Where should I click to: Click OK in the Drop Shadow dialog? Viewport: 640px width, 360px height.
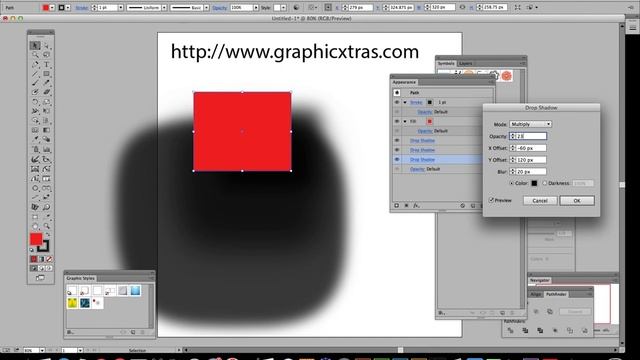577,200
